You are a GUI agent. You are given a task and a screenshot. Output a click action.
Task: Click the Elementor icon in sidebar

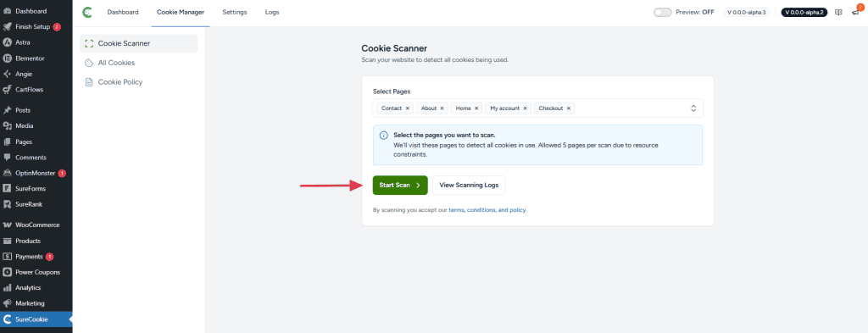(7, 58)
